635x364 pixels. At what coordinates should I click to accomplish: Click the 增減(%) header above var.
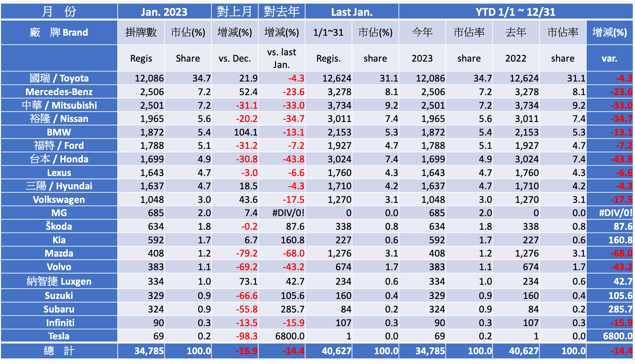[610, 32]
